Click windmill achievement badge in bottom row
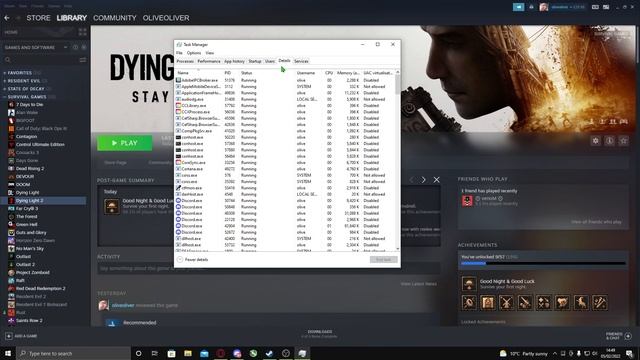Screen dimensions: 640x360 pos(507,302)
